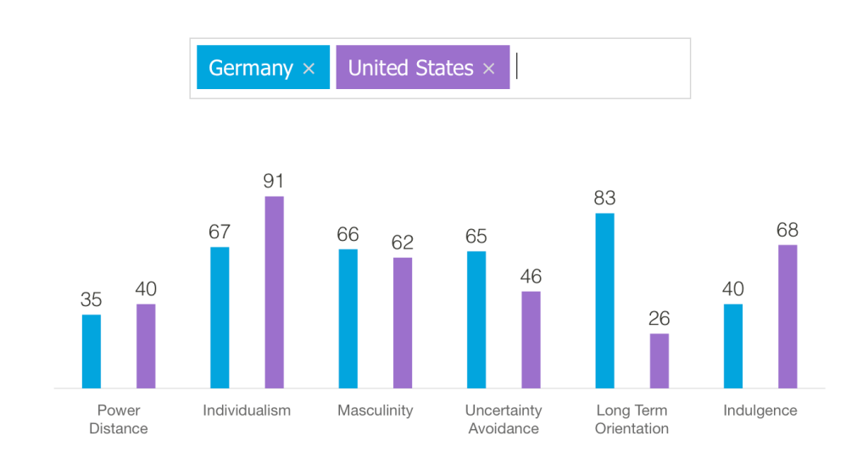Select United States' Uncertainty Avoidance bar (46)
868x458 pixels.
pos(531,339)
